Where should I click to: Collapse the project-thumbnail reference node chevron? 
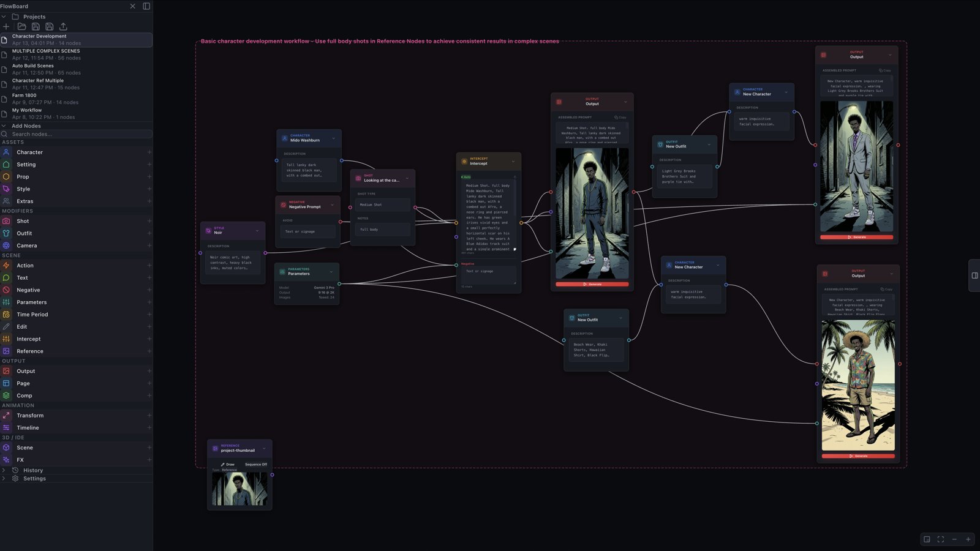264,448
